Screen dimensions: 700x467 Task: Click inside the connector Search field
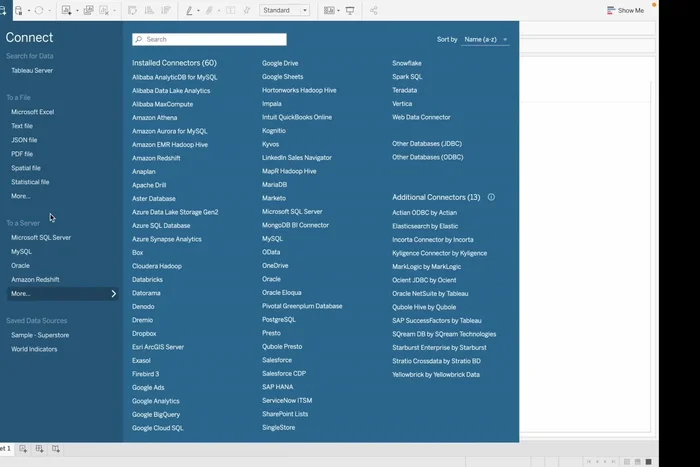(209, 39)
